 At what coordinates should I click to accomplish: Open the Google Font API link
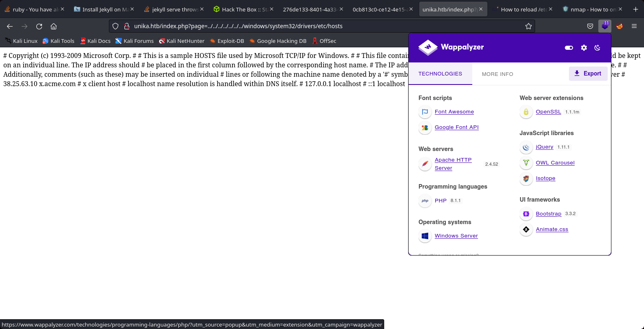pos(457,127)
